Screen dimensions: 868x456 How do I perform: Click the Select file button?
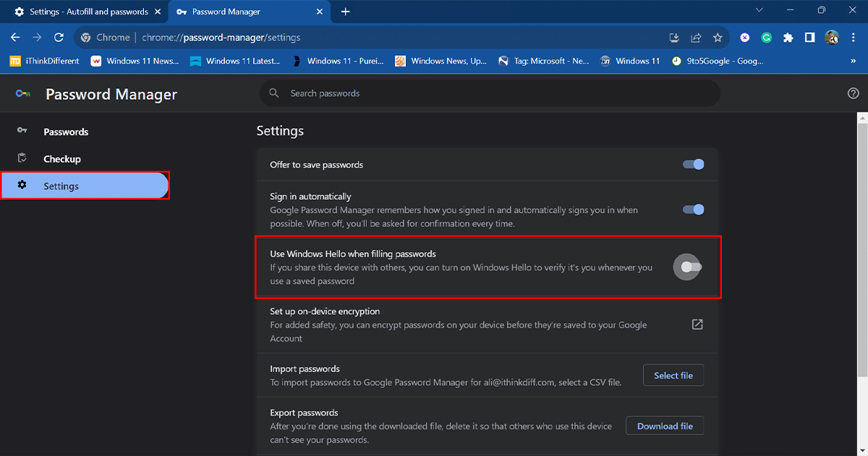click(673, 376)
